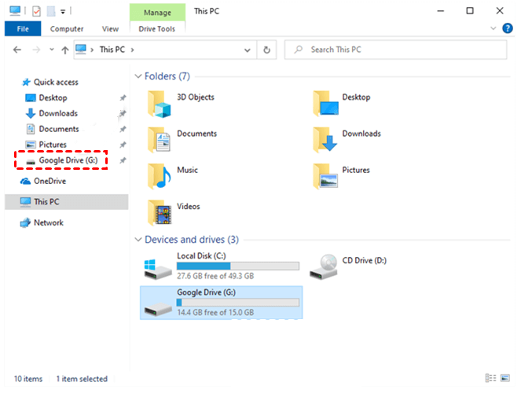The image size is (532, 393).
Task: Click the Search This PC box
Action: tap(395, 50)
